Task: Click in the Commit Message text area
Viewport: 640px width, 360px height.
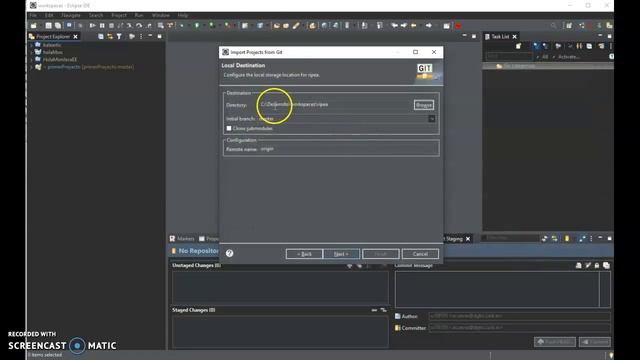Action: click(x=497, y=289)
